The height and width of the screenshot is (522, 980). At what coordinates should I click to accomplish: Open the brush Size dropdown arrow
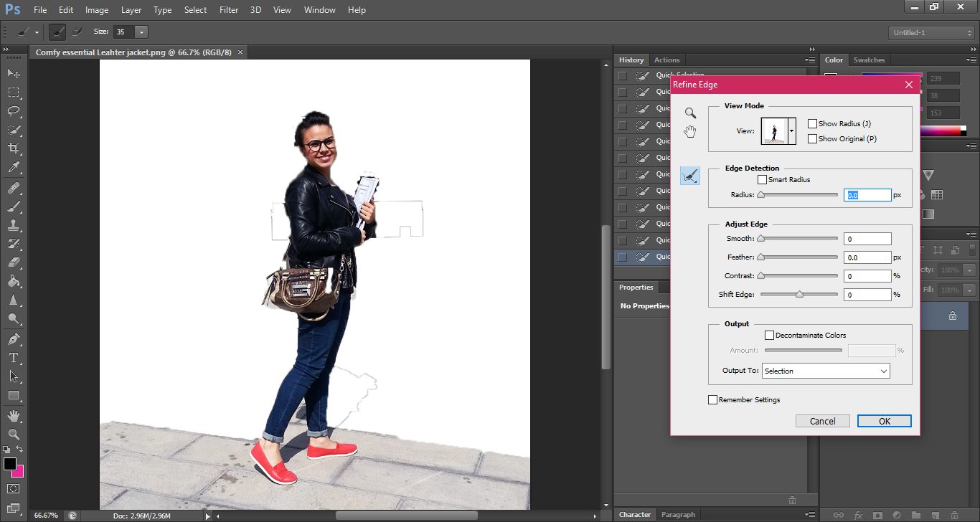pyautogui.click(x=141, y=32)
